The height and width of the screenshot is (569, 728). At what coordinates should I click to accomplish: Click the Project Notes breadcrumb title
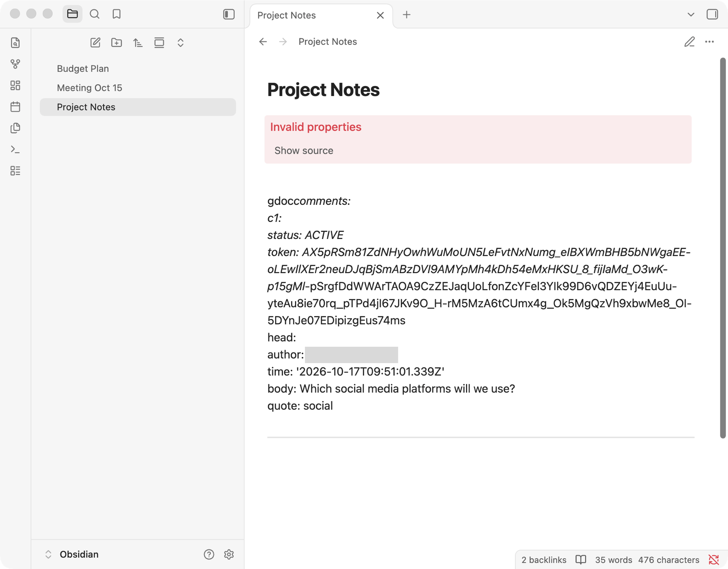click(328, 42)
